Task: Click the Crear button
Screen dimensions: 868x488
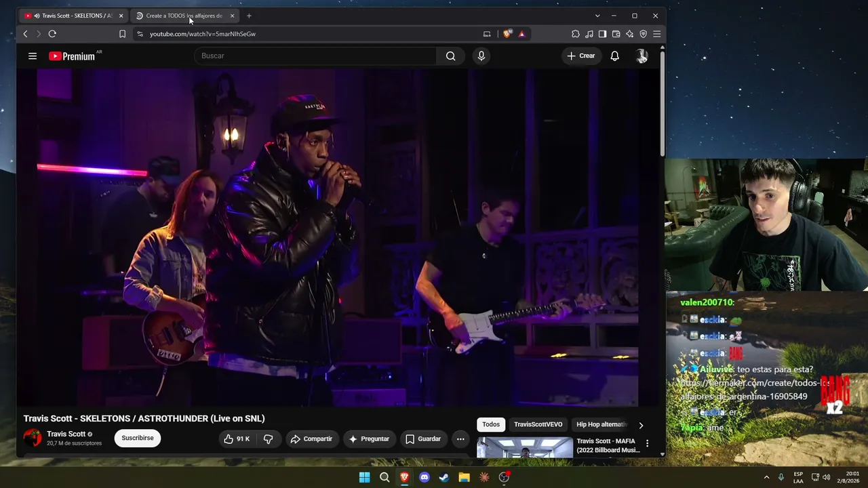Action: (580, 56)
